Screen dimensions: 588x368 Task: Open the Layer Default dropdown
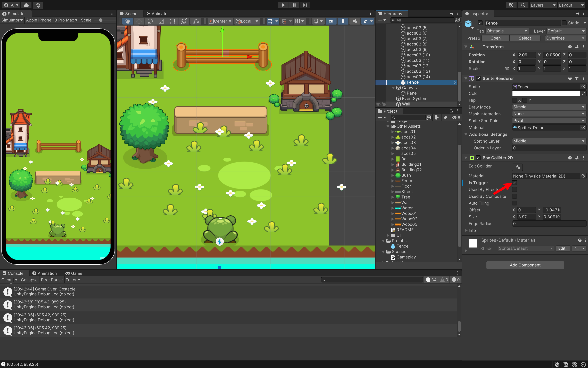click(566, 31)
